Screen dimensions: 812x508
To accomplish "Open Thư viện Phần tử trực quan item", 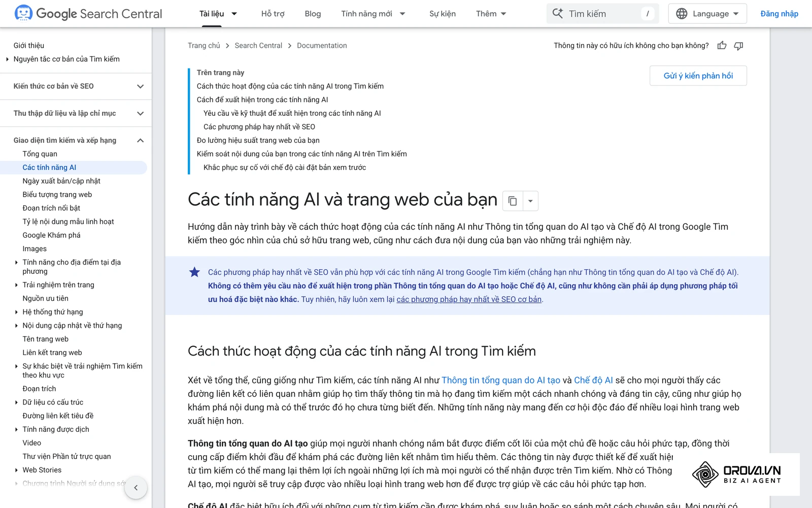I will coord(66,456).
